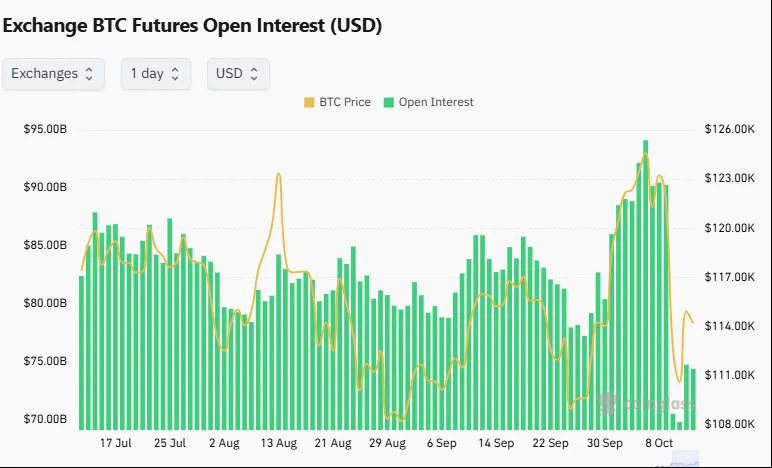Toggle the Open Interest legend label

click(435, 102)
